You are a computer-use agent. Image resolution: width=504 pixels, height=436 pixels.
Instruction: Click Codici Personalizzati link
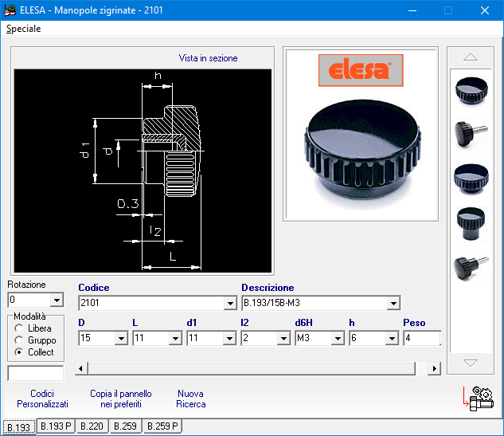(42, 399)
